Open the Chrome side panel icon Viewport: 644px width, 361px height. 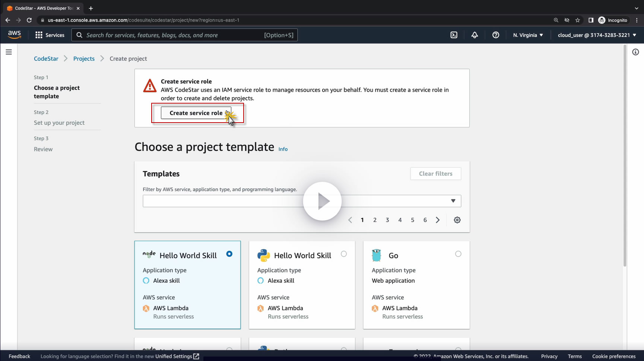pyautogui.click(x=591, y=20)
